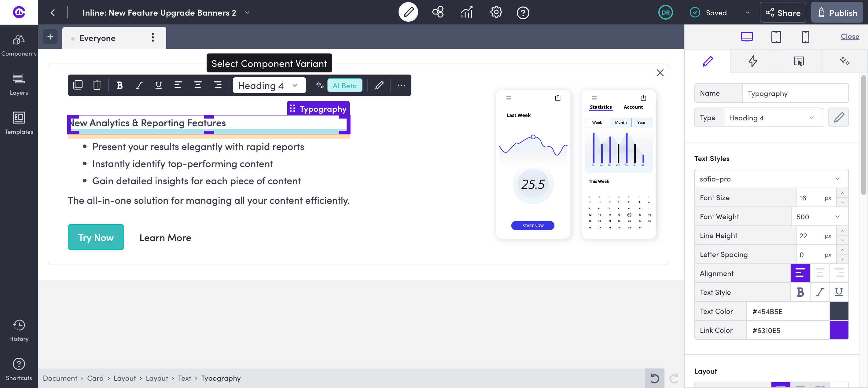The height and width of the screenshot is (388, 868).
Task: Toggle underline formatting in the text toolbar
Action: point(158,85)
